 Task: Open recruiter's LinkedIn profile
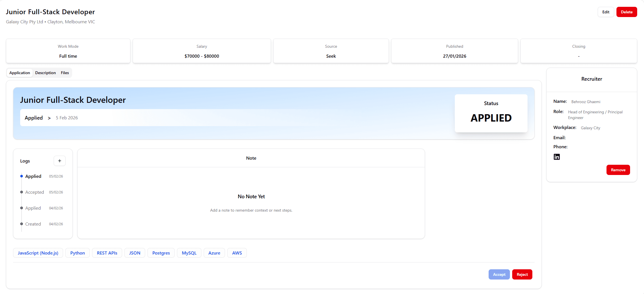click(x=557, y=157)
